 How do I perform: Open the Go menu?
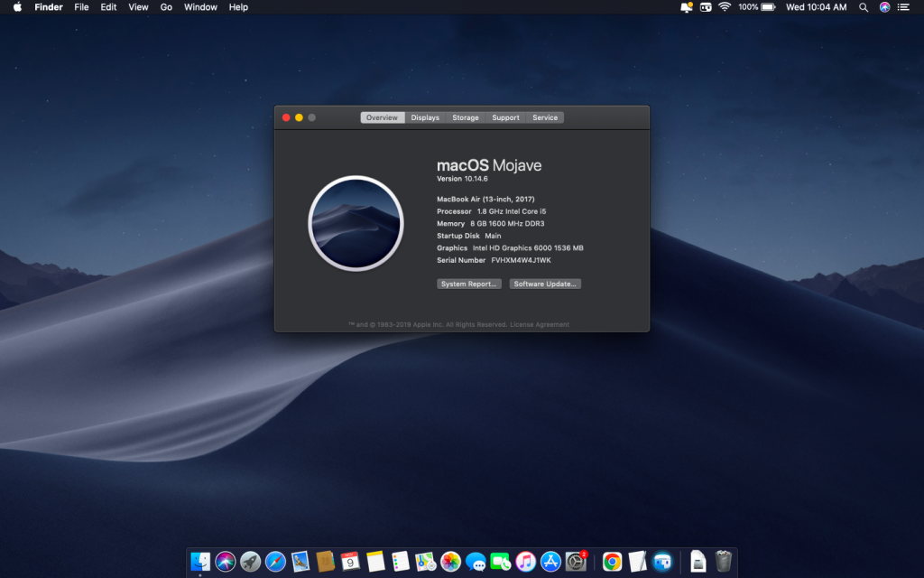pos(166,7)
